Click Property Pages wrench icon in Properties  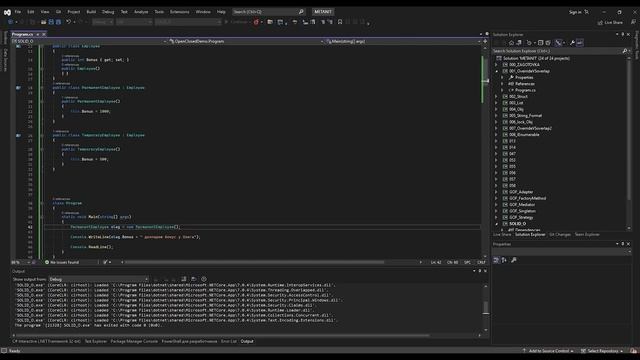(x=514, y=260)
